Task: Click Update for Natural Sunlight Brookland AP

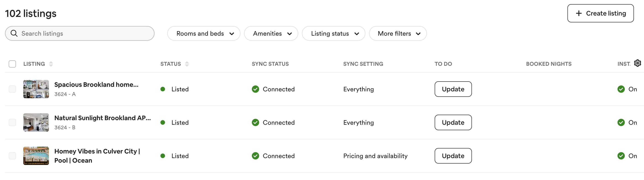Action: [453, 122]
